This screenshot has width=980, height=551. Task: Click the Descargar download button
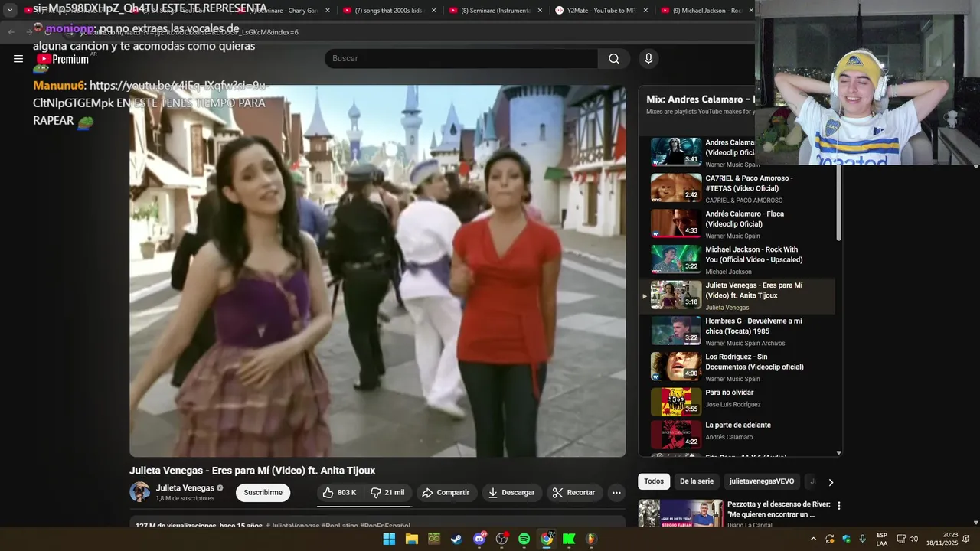click(x=511, y=493)
